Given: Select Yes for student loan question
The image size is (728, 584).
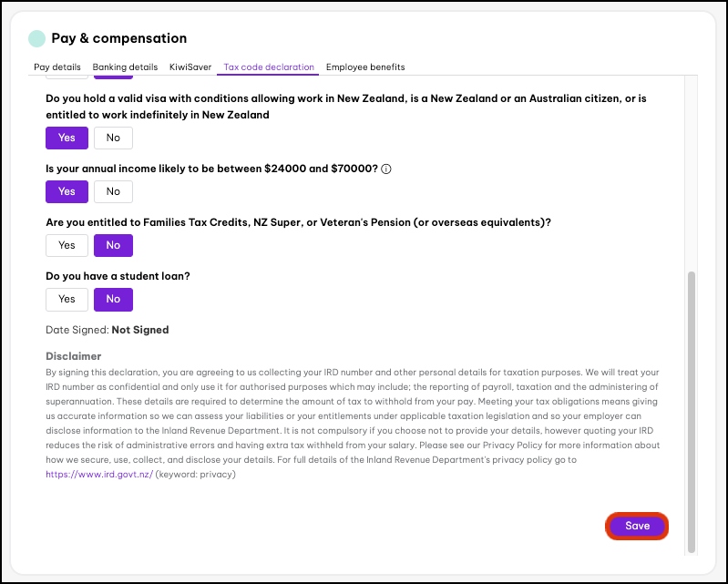Looking at the screenshot, I should coord(67,299).
